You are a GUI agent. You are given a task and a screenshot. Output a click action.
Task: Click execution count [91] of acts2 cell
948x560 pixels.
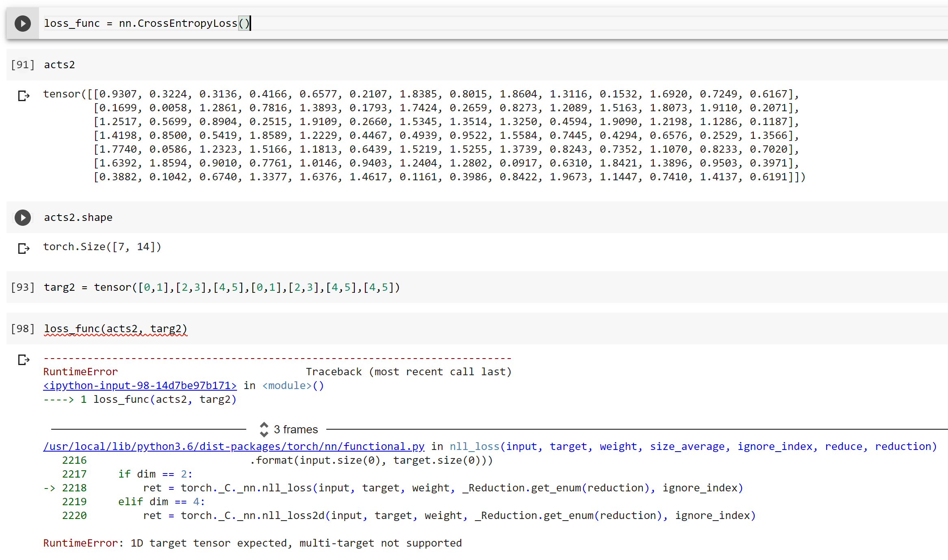tap(23, 65)
